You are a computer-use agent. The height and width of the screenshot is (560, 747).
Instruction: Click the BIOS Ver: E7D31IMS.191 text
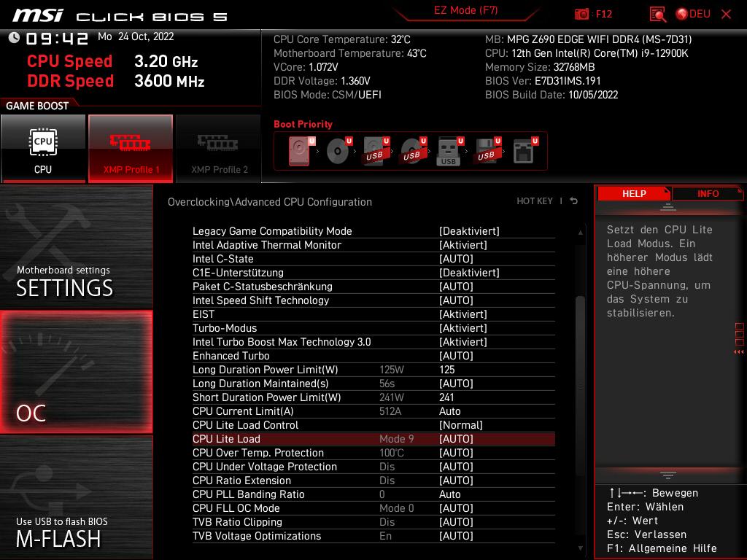(x=543, y=81)
